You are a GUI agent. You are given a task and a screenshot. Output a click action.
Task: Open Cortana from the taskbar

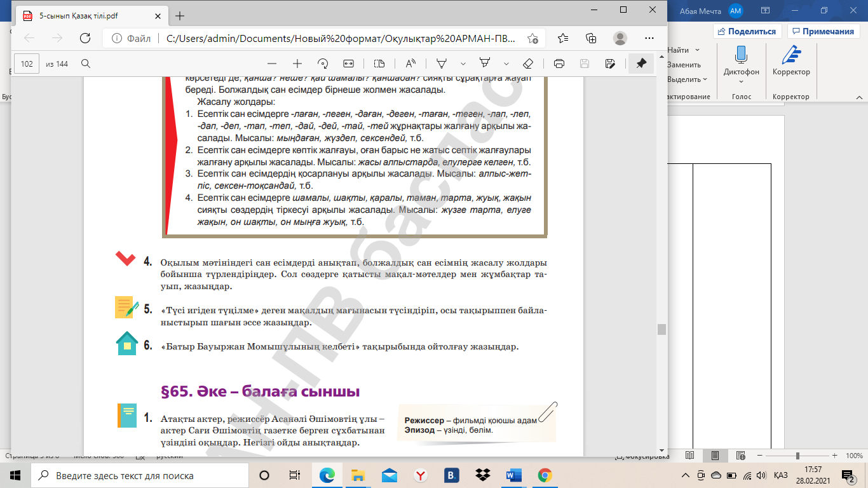[264, 475]
